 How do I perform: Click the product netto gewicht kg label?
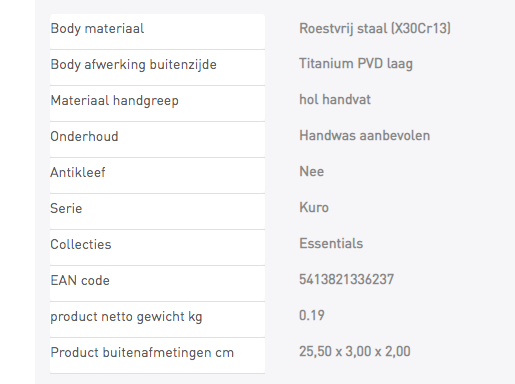point(126,317)
